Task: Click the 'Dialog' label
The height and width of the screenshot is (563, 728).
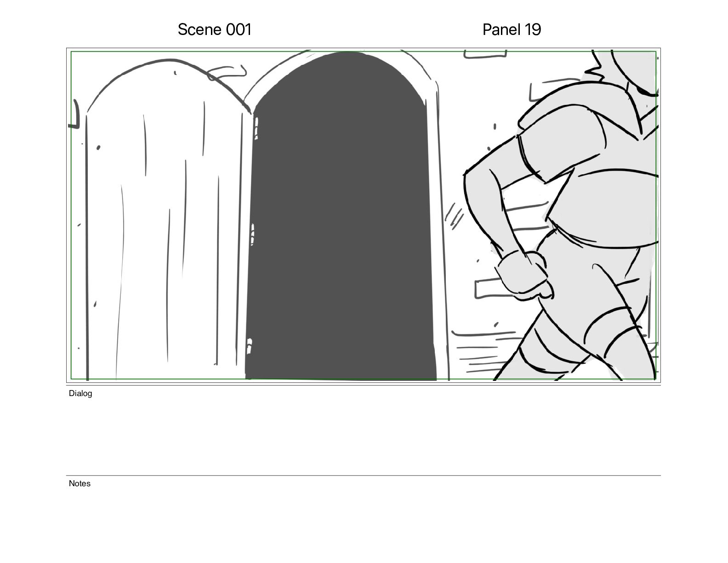Action: point(80,393)
